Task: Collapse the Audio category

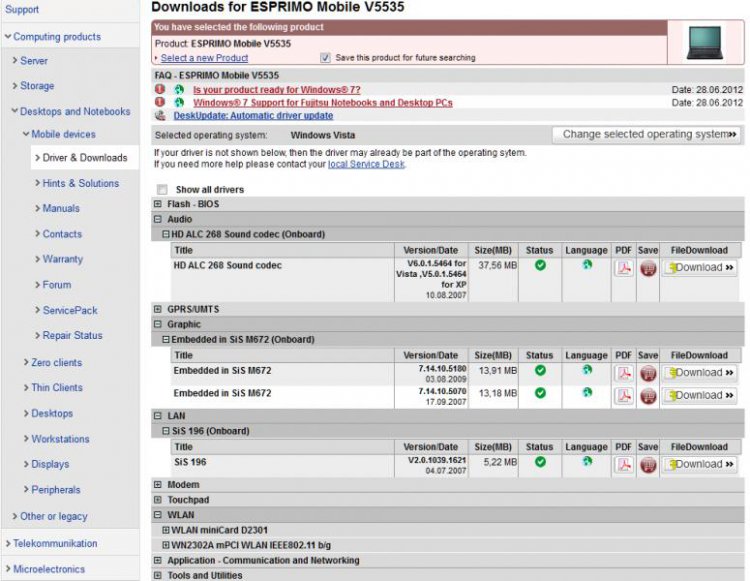Action: 158,219
